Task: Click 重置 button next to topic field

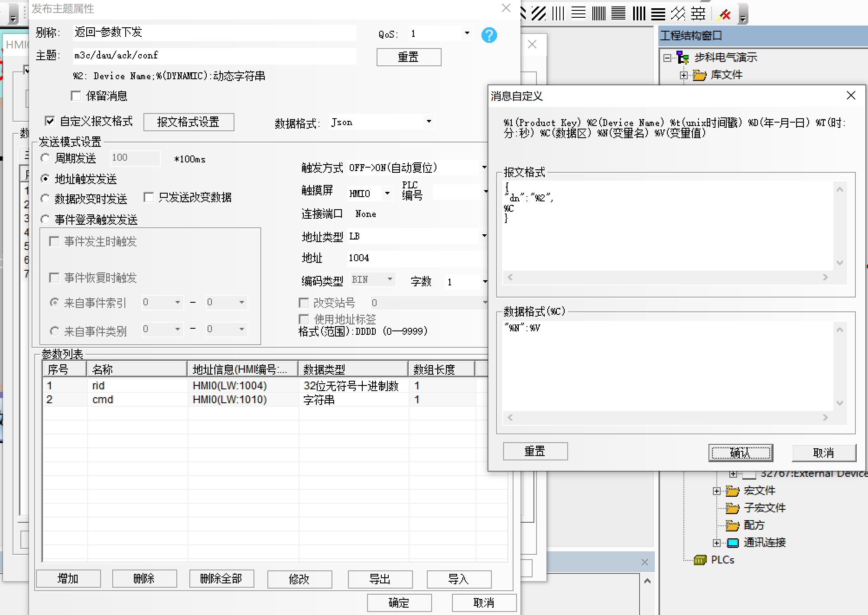Action: (x=409, y=57)
